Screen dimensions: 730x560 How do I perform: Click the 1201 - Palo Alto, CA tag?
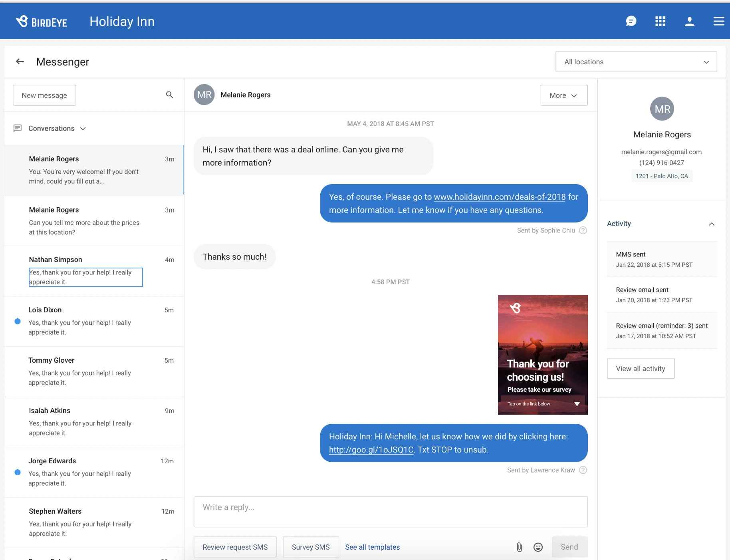[662, 176]
